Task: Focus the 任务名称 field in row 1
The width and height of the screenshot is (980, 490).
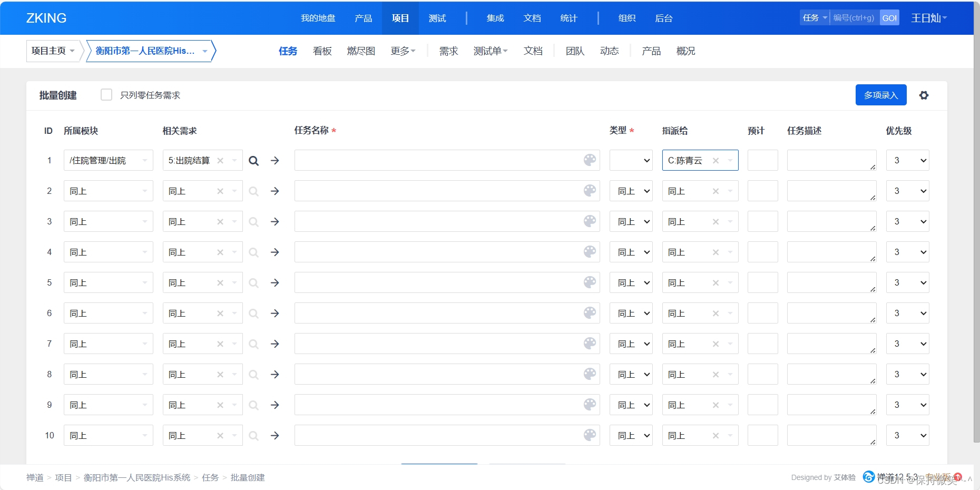Action: [x=447, y=160]
